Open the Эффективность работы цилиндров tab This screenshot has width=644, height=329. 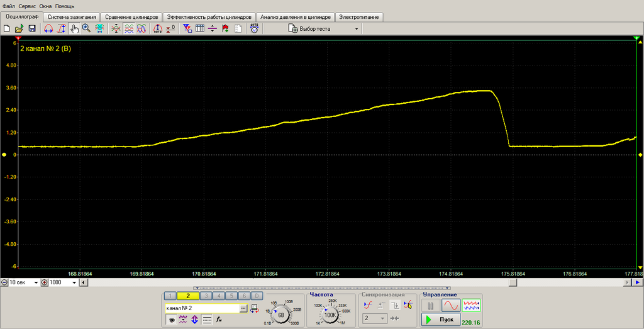(x=209, y=17)
